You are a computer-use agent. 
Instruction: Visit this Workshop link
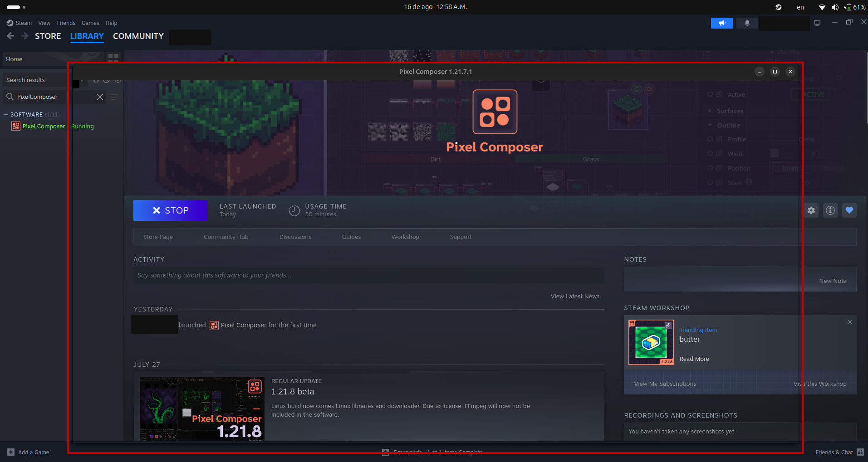point(820,384)
